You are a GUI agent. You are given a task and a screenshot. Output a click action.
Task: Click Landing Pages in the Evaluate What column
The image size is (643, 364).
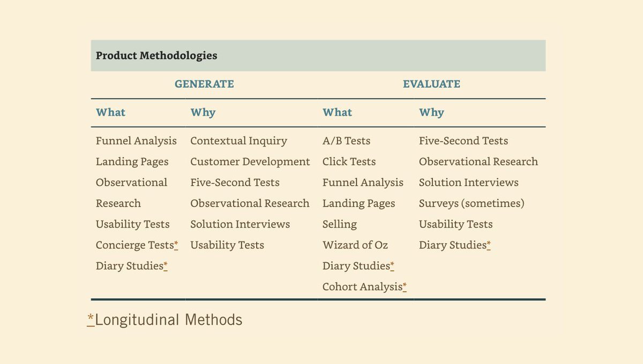(x=358, y=203)
